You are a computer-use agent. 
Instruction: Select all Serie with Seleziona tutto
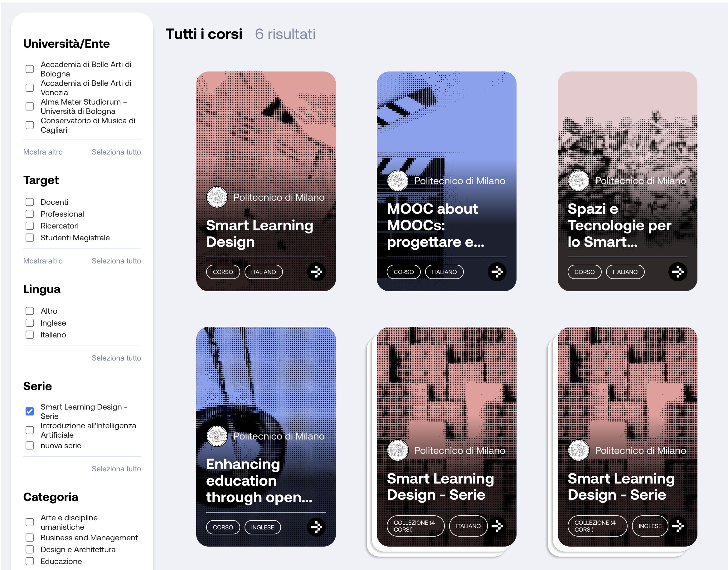click(116, 469)
